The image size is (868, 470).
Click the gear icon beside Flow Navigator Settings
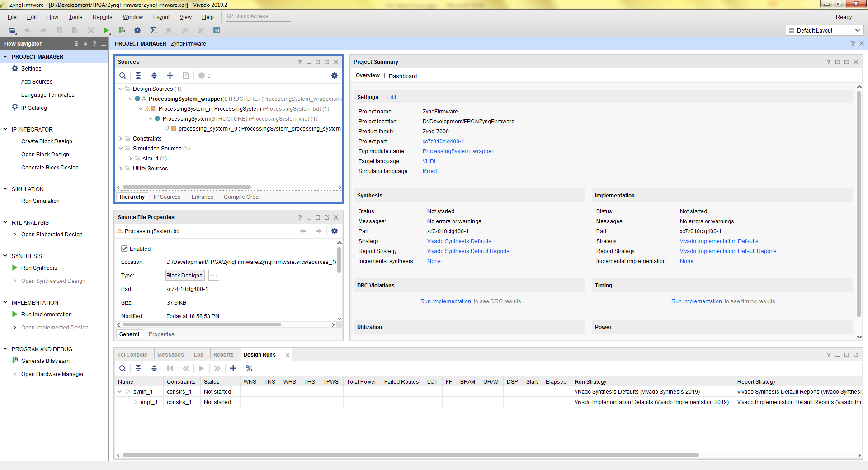(15, 68)
